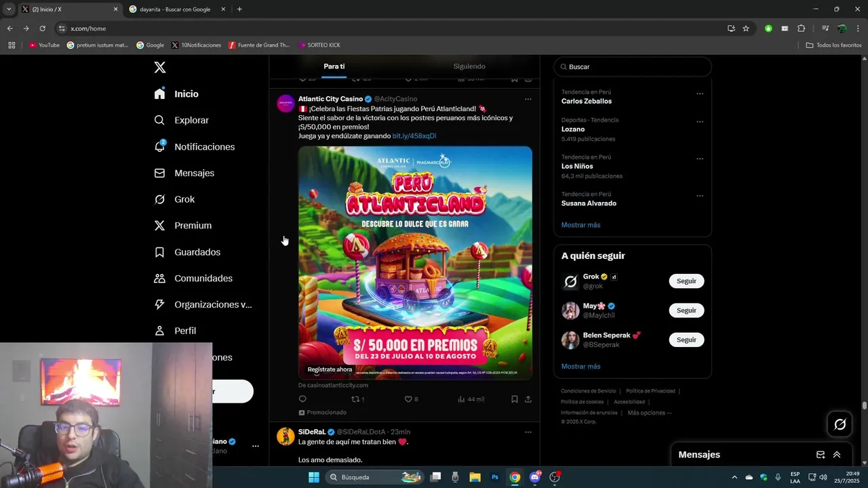Viewport: 868px width, 488px height.
Task: Click the floating Grok button
Action: point(840,424)
